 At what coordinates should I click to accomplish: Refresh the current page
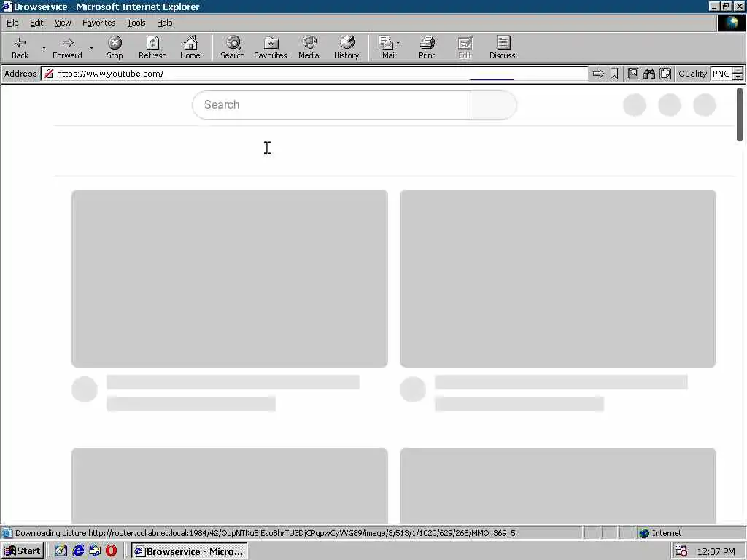(x=152, y=47)
